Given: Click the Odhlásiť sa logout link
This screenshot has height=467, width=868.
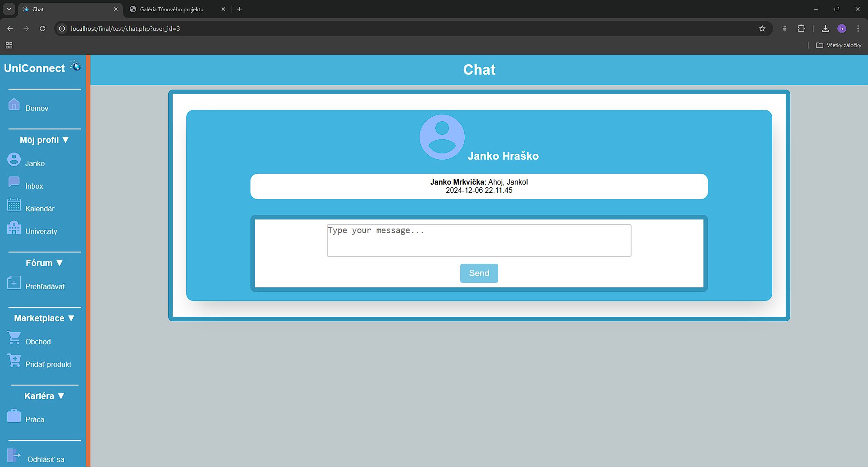Looking at the screenshot, I should coord(46,460).
